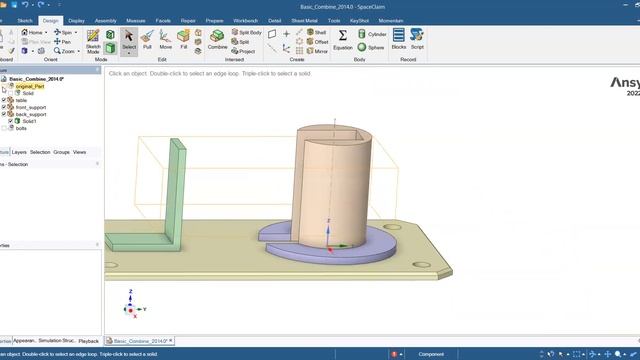Open the Blocks recording panel

click(x=398, y=39)
